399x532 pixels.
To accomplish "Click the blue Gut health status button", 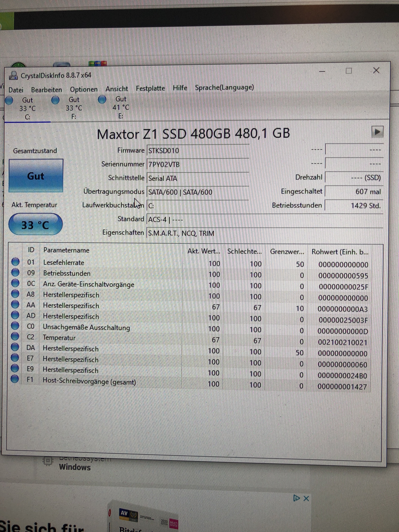I will [x=36, y=176].
